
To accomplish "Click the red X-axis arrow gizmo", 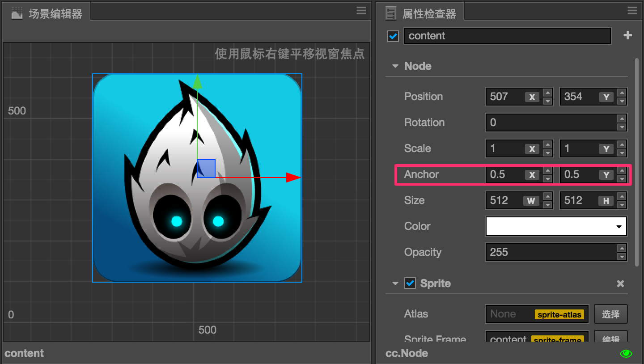I will point(293,178).
